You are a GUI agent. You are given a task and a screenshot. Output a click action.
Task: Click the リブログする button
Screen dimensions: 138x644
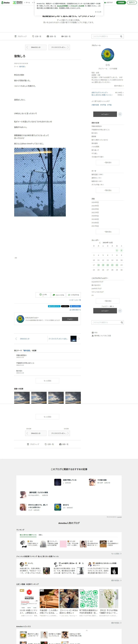click(73, 295)
